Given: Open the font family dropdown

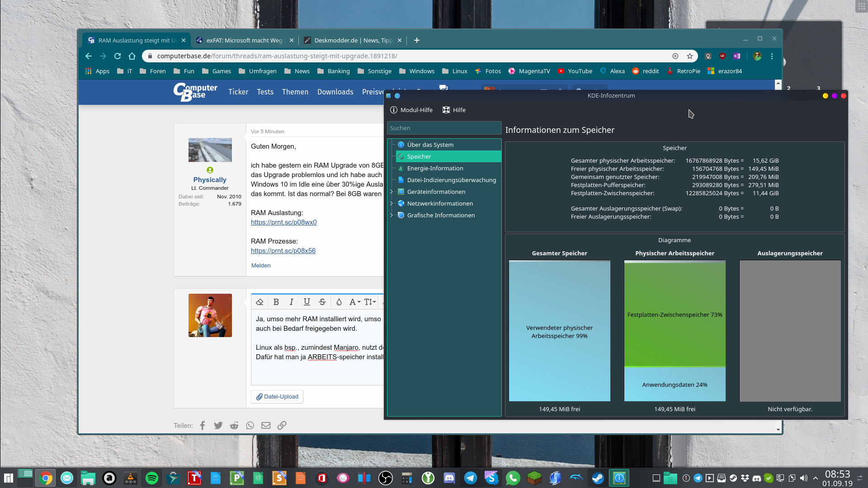Looking at the screenshot, I should click(355, 302).
